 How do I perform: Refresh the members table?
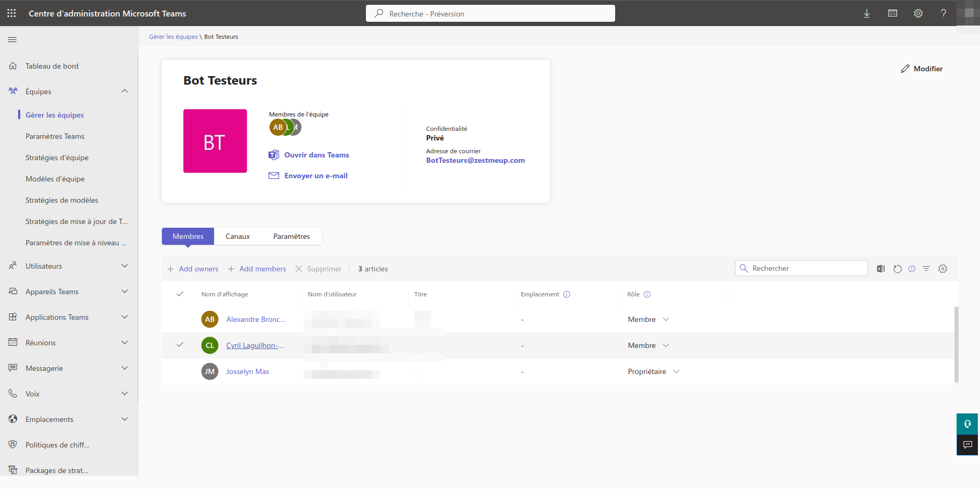click(897, 269)
